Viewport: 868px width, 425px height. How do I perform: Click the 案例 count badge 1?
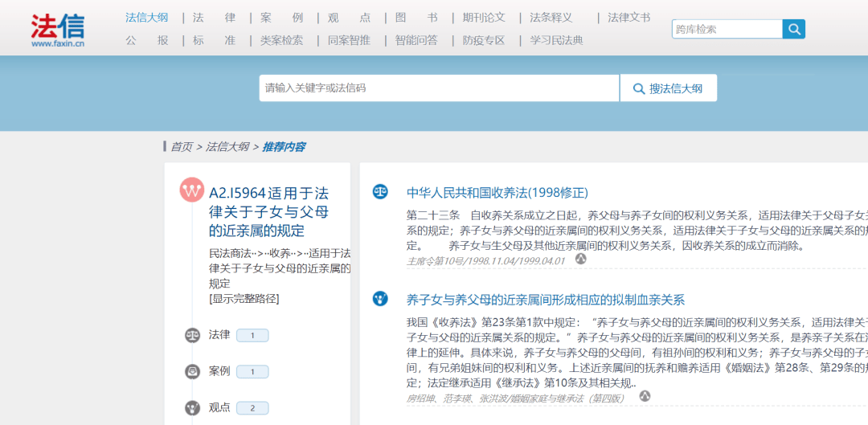252,372
